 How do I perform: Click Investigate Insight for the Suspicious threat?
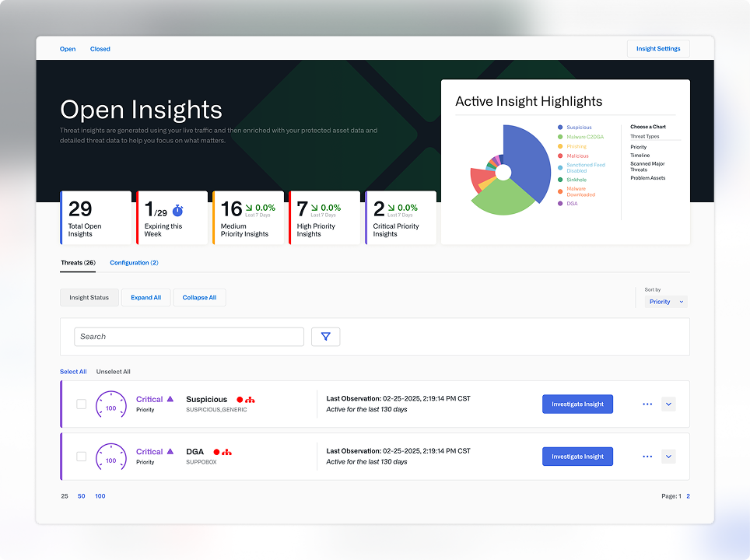click(x=577, y=404)
